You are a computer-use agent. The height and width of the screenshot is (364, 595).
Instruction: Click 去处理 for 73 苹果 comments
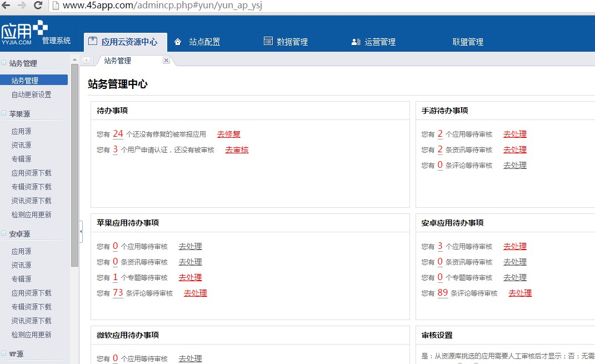pyautogui.click(x=196, y=293)
